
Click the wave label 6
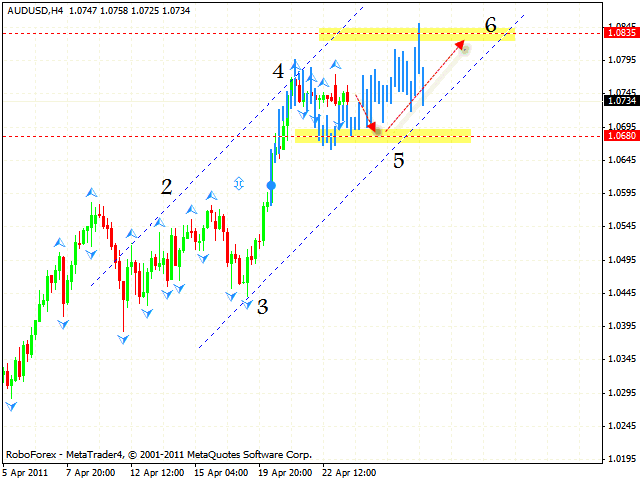pyautogui.click(x=491, y=24)
